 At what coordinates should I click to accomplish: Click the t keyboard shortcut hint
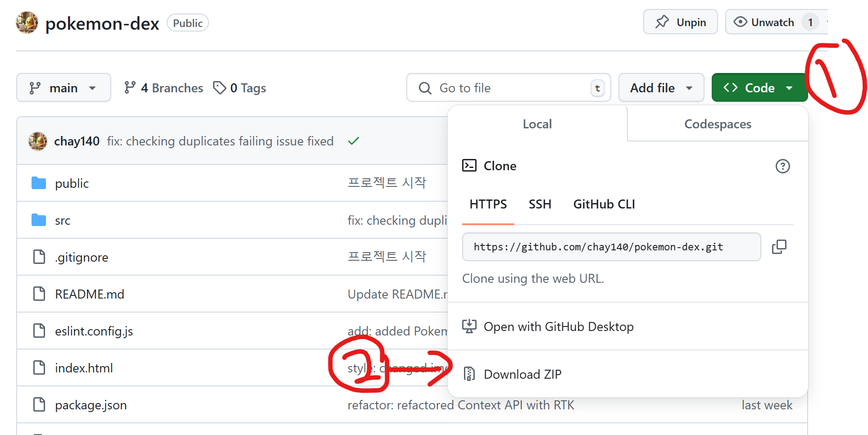[x=597, y=88]
